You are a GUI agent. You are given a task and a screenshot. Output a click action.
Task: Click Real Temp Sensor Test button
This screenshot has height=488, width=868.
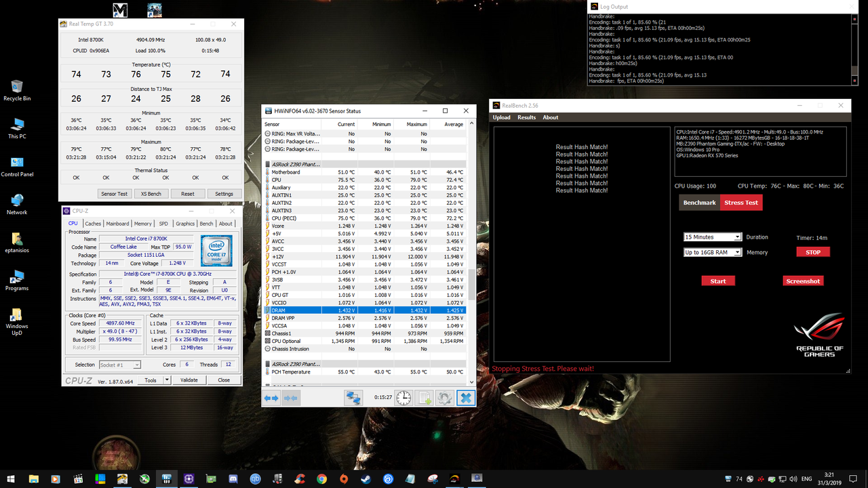(114, 194)
